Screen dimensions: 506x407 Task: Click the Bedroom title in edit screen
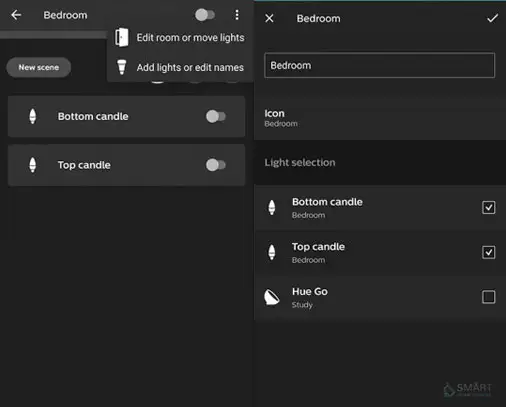coord(319,18)
